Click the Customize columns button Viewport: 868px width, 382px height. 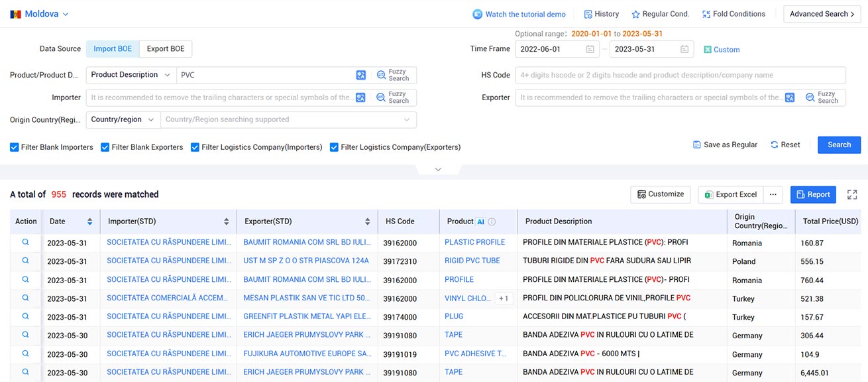click(x=660, y=194)
